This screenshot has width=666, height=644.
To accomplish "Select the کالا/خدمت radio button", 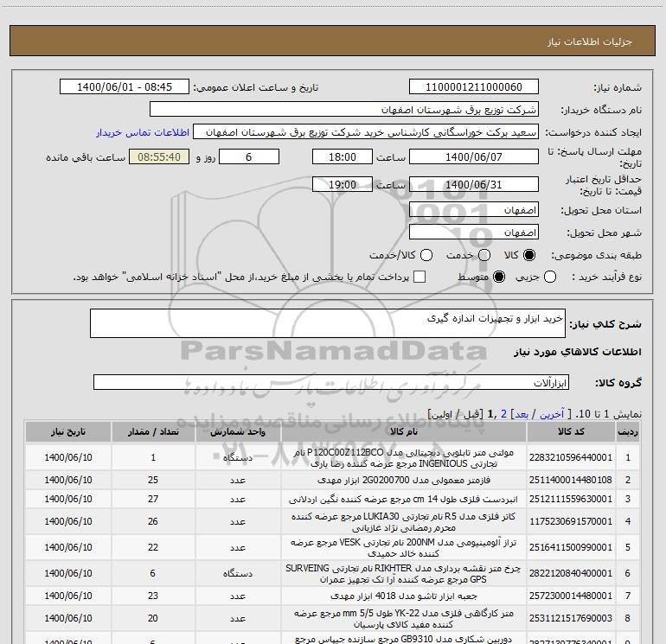I will (x=426, y=255).
